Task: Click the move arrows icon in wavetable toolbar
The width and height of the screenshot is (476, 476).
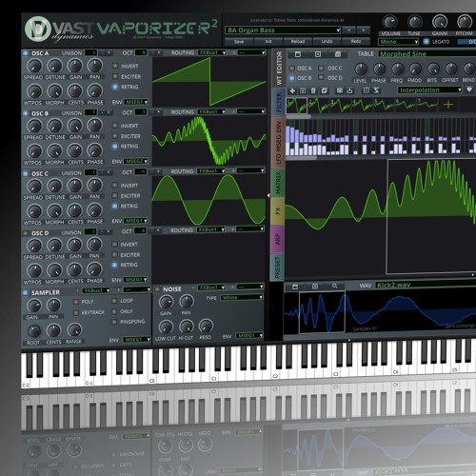Action: pos(292,91)
